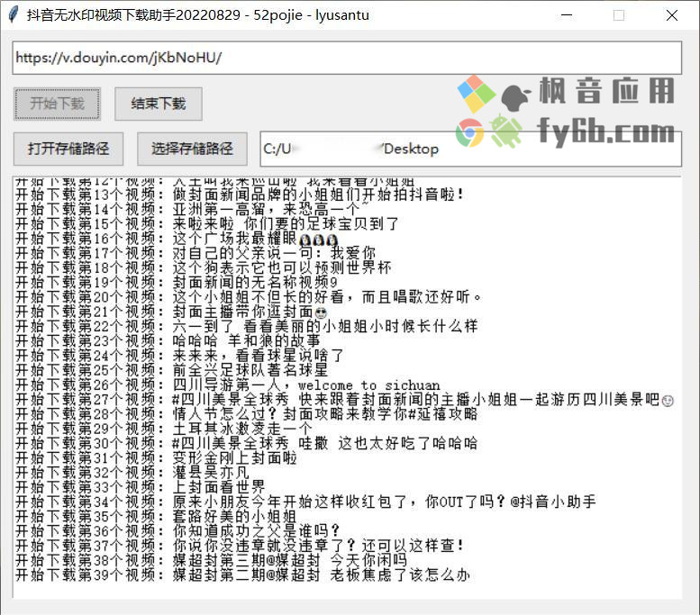Screen dimensions: 700x615
Task: Select log line for 第16个视频
Action: pos(177,239)
